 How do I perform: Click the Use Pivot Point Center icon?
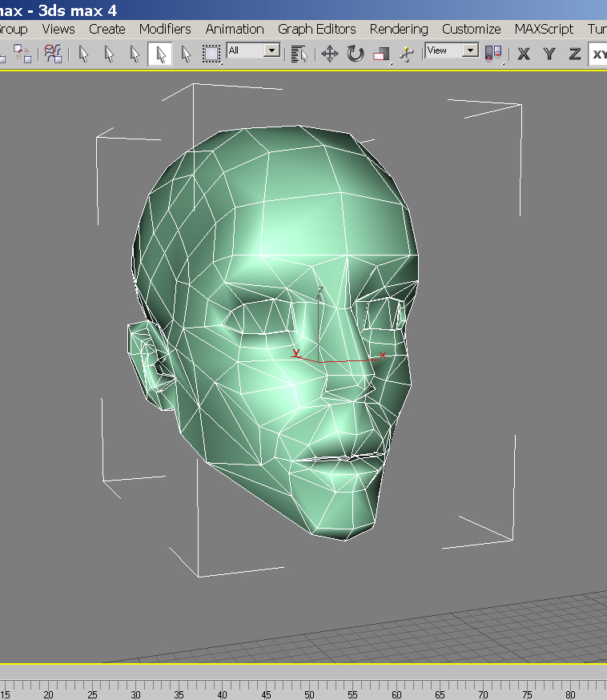click(x=494, y=54)
